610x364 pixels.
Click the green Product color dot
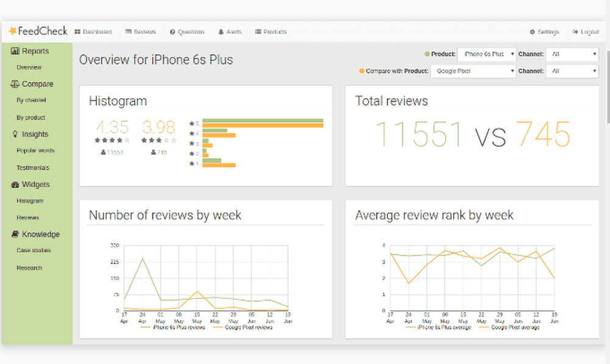[427, 54]
